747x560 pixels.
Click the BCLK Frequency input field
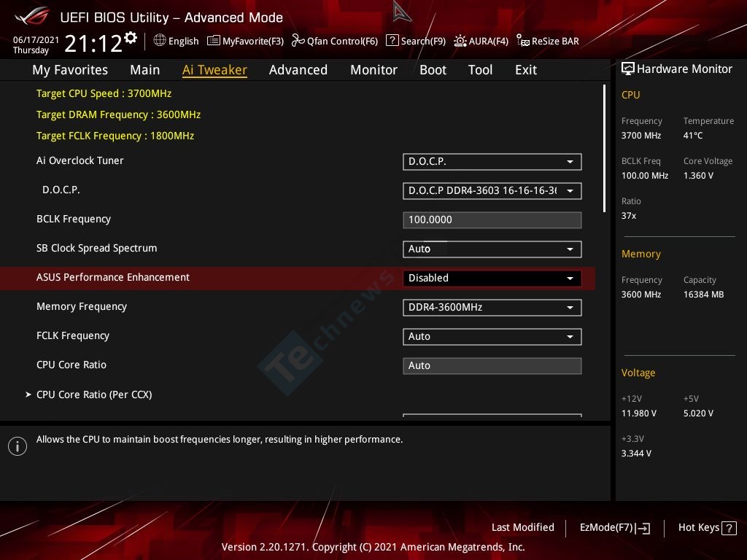492,220
